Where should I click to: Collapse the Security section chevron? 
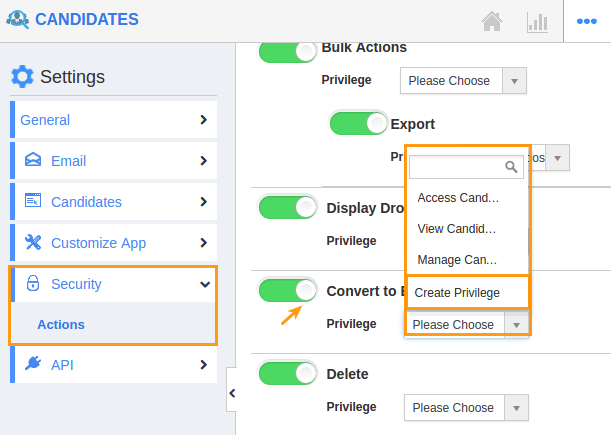(205, 284)
